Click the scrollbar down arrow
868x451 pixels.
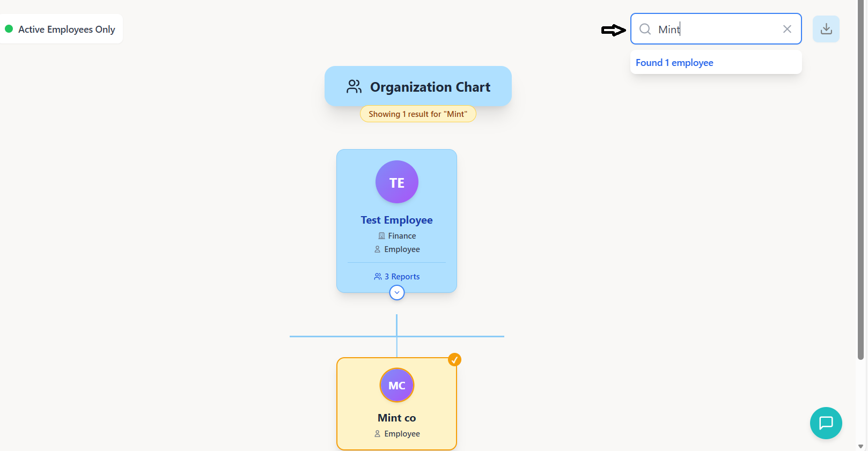tap(860, 446)
